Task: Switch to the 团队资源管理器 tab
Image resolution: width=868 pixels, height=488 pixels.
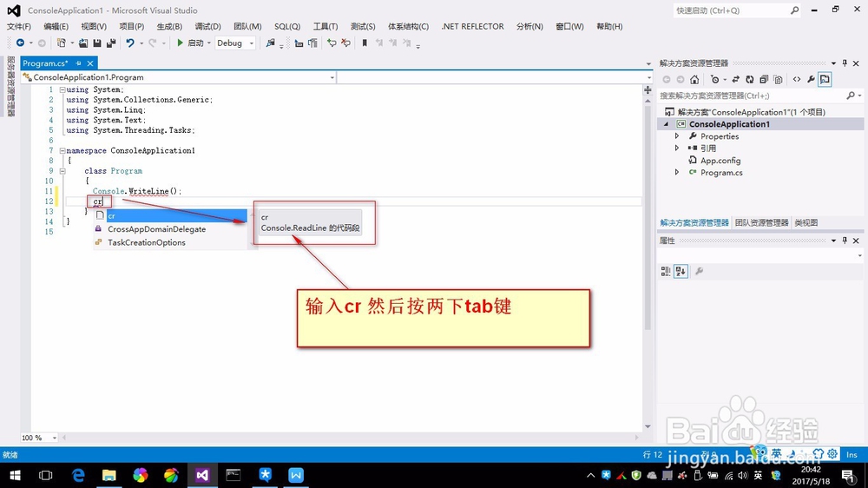Action: 762,222
